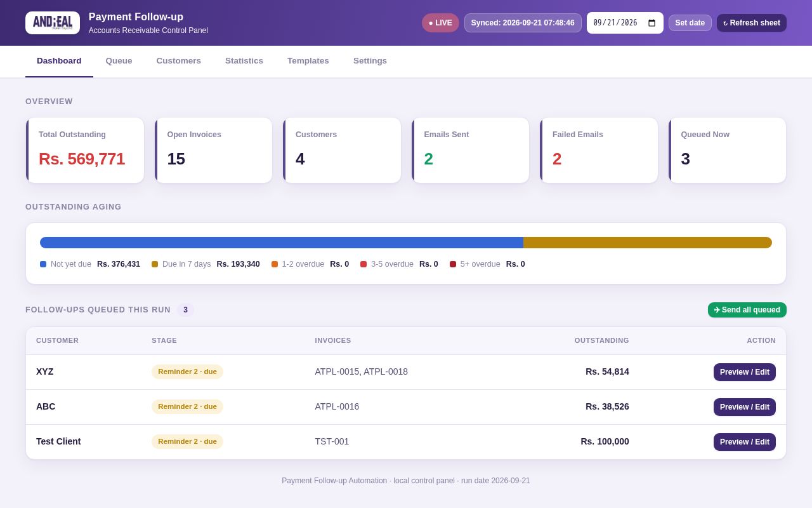This screenshot has width=812, height=508.
Task: Click the OUTSTANDING column header
Action: pyautogui.click(x=602, y=340)
